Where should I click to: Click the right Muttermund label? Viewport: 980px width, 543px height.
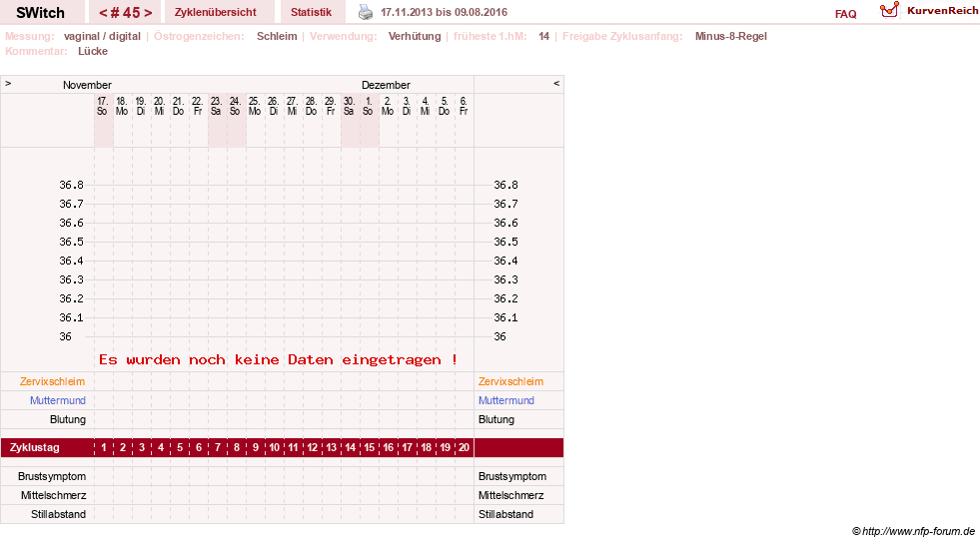pos(506,400)
